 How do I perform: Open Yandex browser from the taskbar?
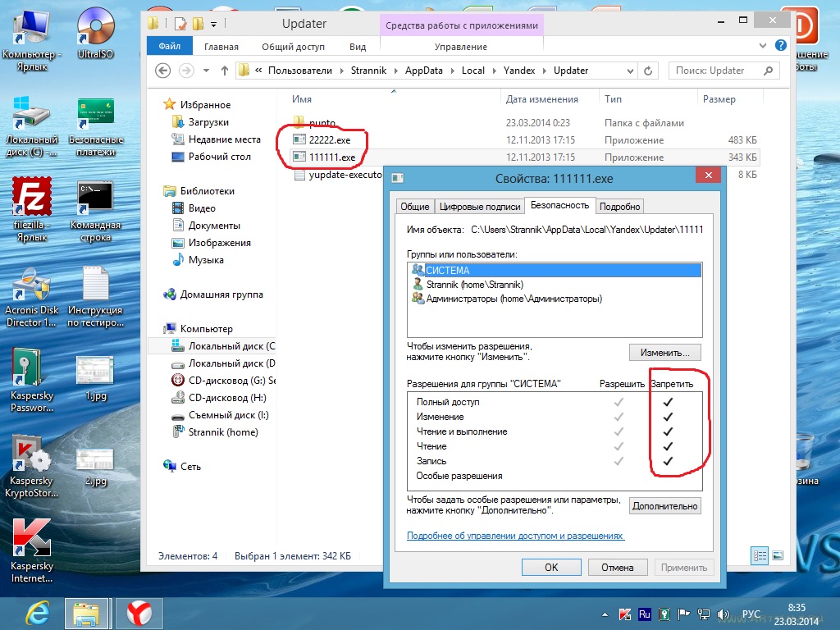click(139, 612)
